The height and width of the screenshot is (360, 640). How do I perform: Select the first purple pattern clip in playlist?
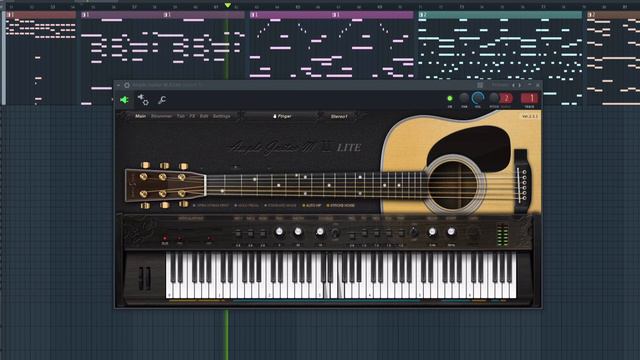tap(122, 15)
